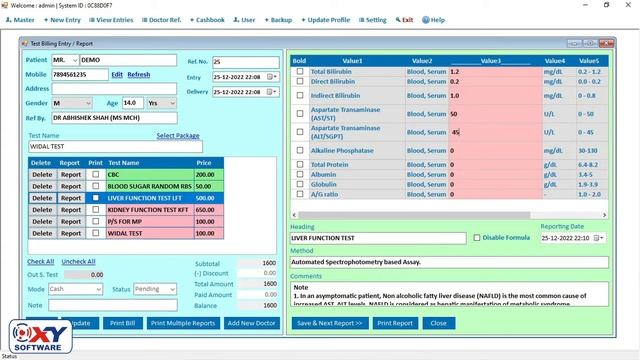Click the Edit link beside Mobile
The image size is (640, 360).
[117, 75]
